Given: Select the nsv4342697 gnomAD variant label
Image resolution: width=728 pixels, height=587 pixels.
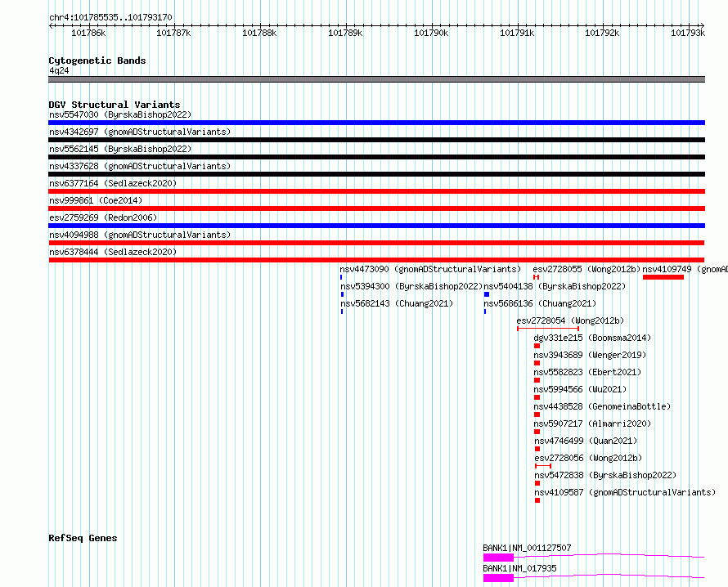Looking at the screenshot, I should [x=140, y=132].
